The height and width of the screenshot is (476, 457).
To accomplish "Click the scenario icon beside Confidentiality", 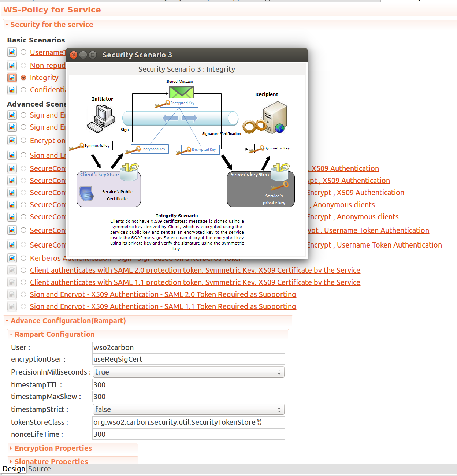I will pyautogui.click(x=12, y=90).
